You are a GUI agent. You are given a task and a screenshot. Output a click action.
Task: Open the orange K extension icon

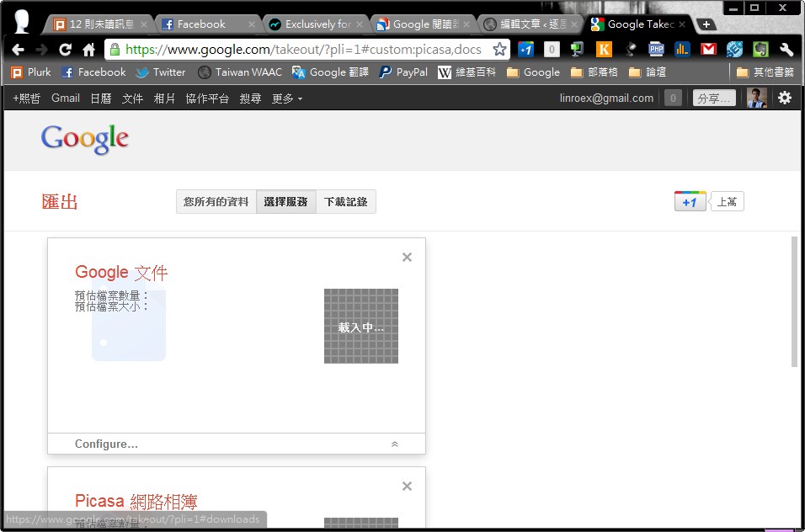604,50
